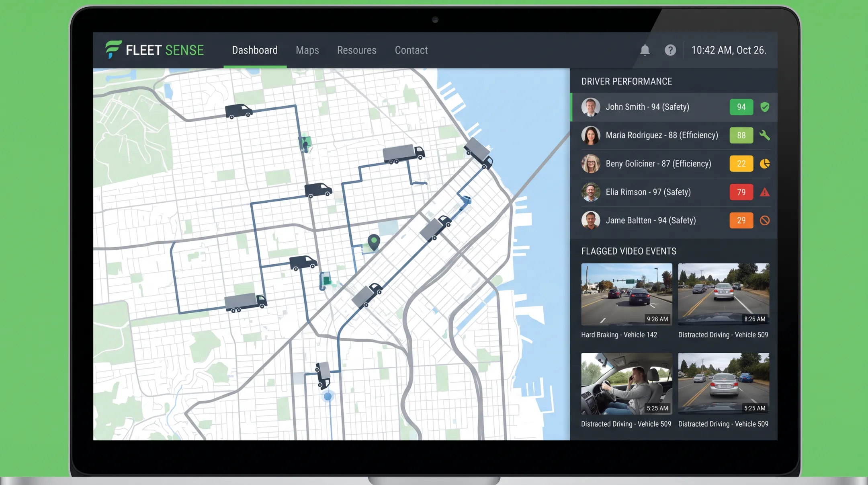Open the Hard Braking Vehicle 142 video thumbnail
The image size is (868, 485).
(x=626, y=294)
